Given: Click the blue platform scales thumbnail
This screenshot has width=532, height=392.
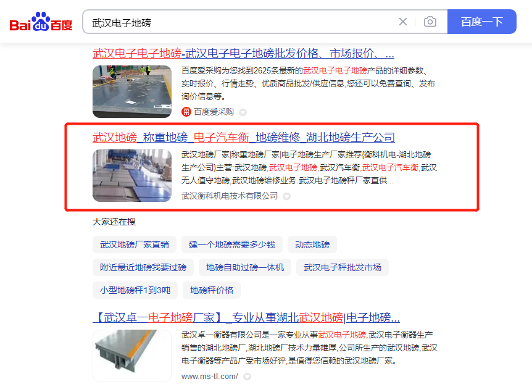Looking at the screenshot, I should (132, 176).
